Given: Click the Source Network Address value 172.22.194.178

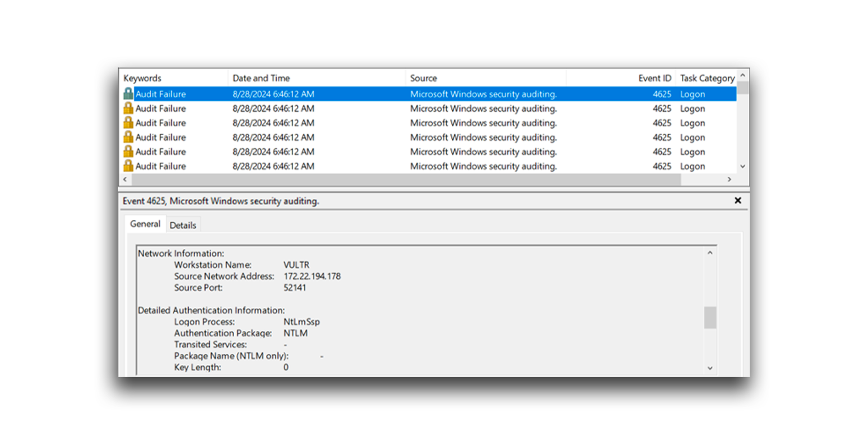Looking at the screenshot, I should point(313,276).
